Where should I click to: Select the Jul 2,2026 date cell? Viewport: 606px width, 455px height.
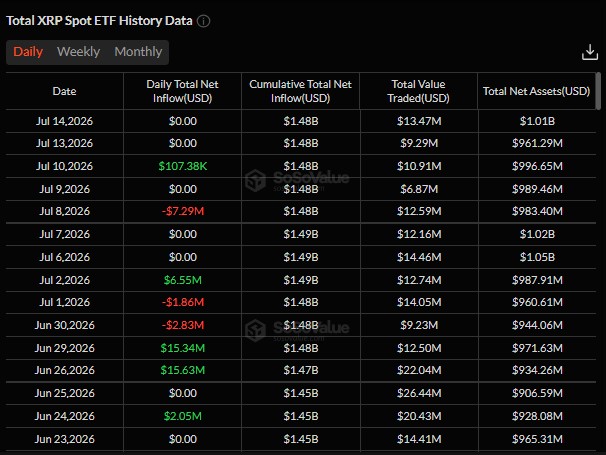[64, 280]
